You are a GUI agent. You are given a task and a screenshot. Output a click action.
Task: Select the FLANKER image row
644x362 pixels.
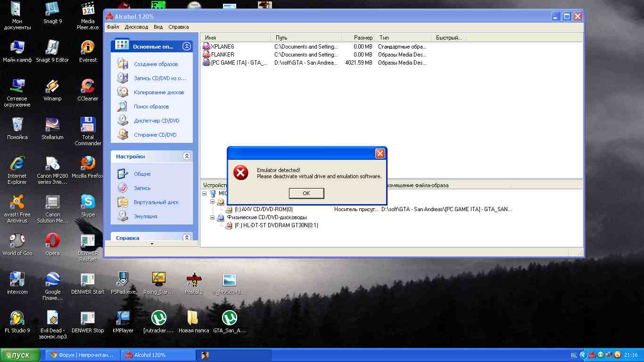tap(316, 55)
